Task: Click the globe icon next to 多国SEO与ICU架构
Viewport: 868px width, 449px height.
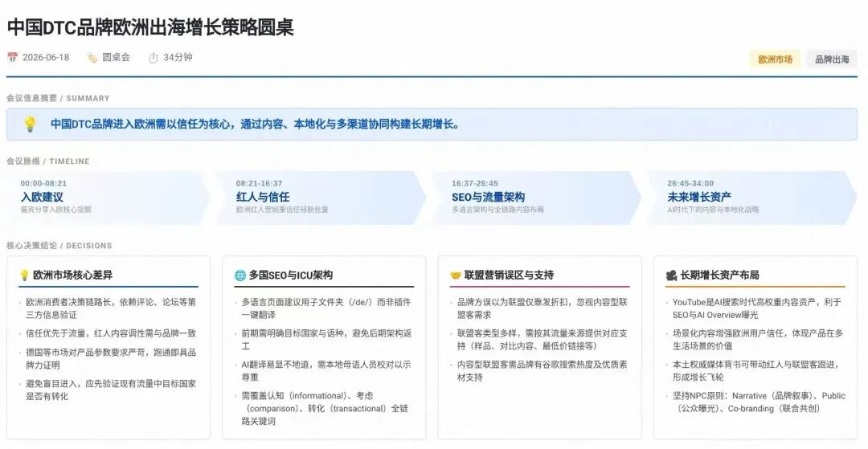Action: (240, 275)
